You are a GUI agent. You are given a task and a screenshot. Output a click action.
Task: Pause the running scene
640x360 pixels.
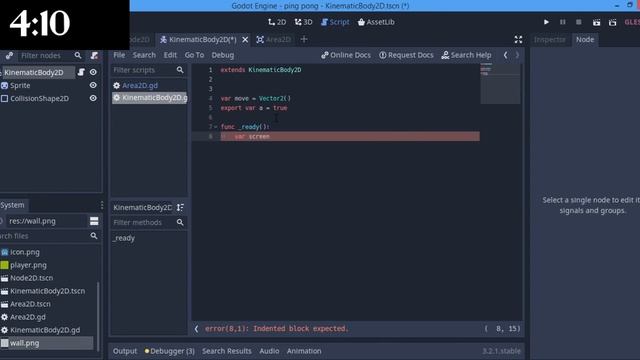[x=562, y=22]
